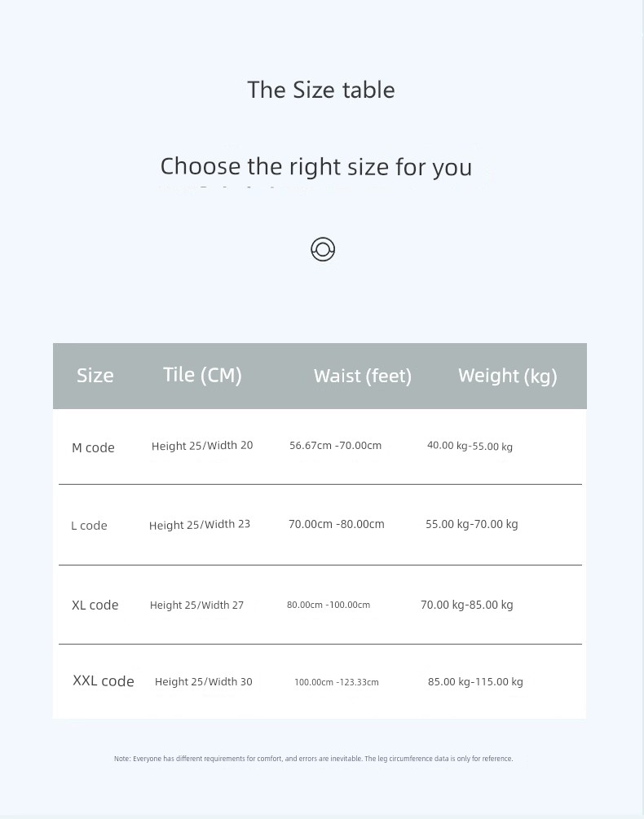Select the XXL code row label

coord(104,681)
